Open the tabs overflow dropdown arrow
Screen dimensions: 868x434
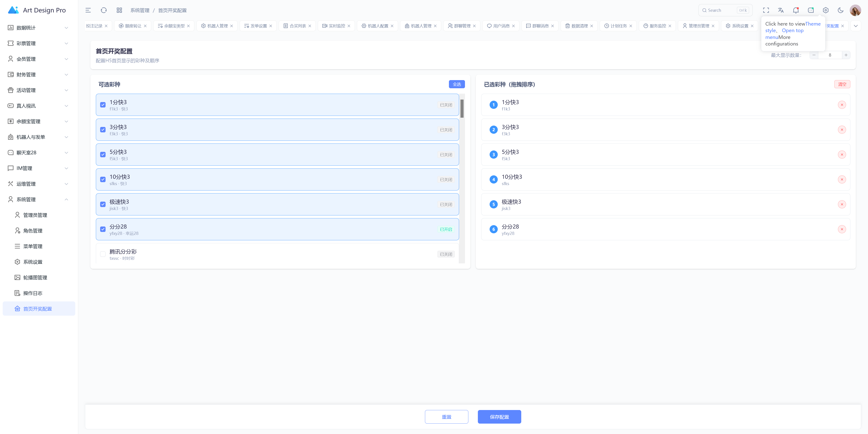point(856,26)
